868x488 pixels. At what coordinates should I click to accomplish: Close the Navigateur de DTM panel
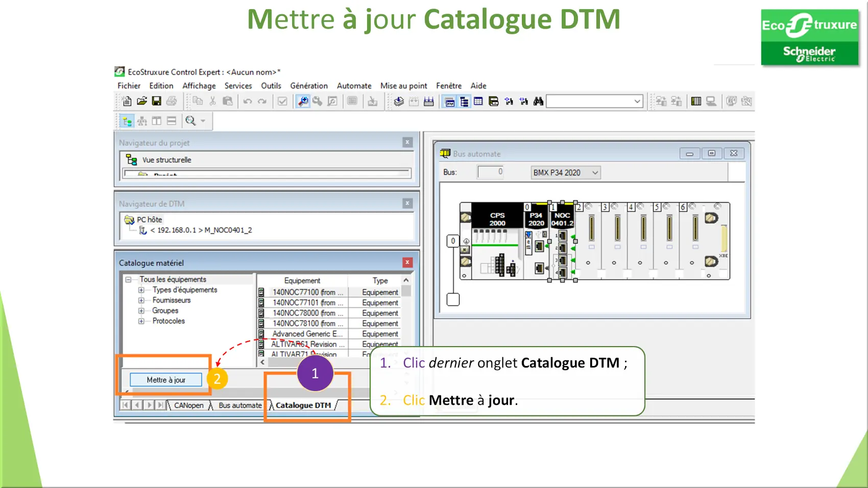tap(407, 203)
